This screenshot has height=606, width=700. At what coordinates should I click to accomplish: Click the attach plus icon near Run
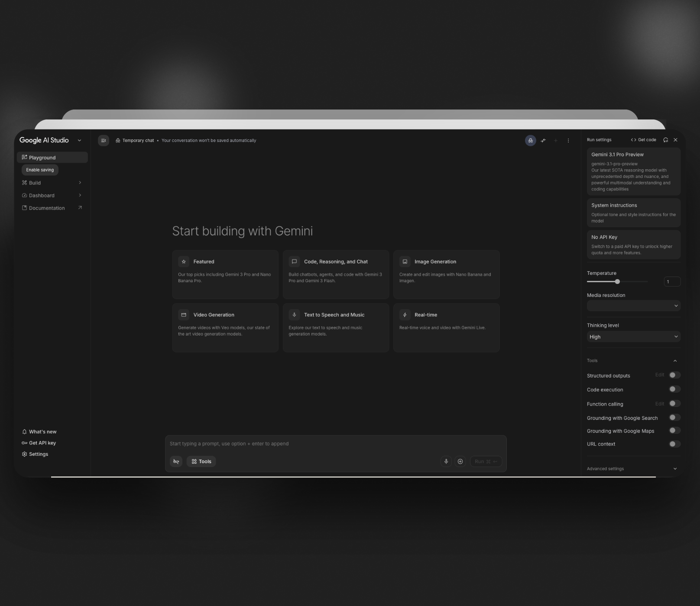point(460,461)
